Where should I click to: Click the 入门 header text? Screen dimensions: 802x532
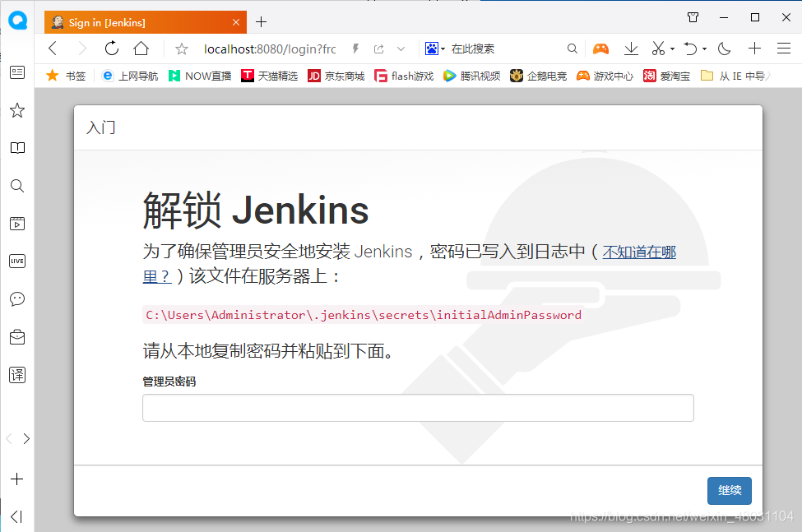(x=100, y=127)
